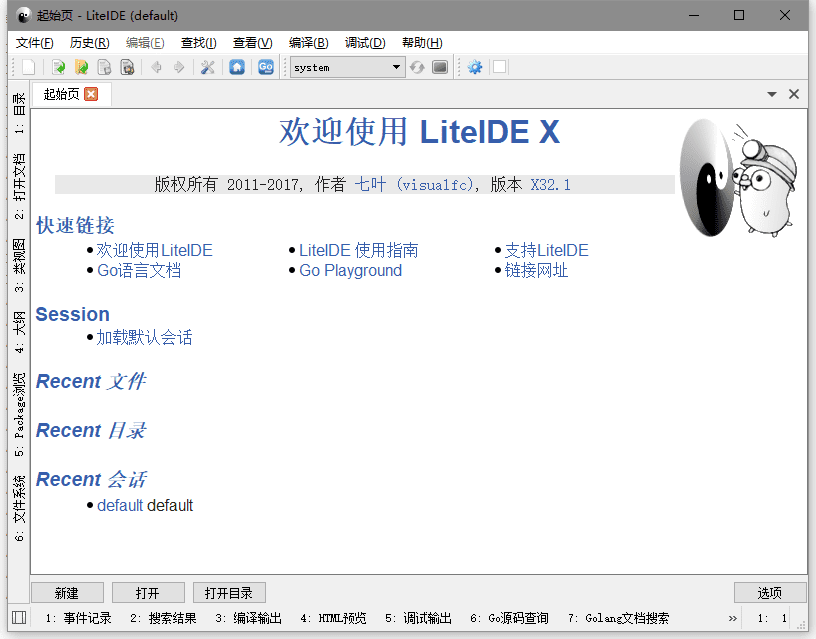Save the current file with the single-page icon

pos(105,67)
